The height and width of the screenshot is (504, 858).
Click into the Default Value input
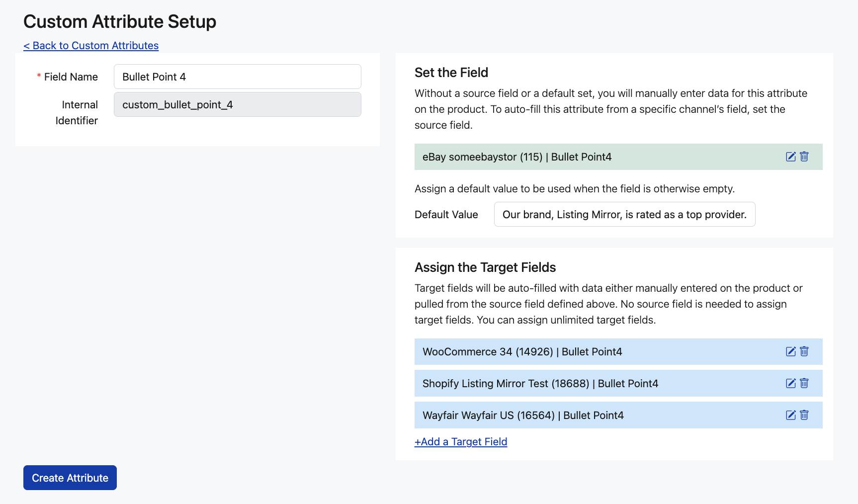coord(624,214)
